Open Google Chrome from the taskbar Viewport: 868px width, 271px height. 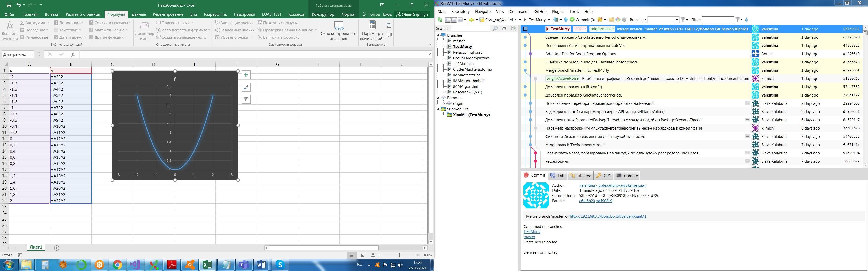(x=117, y=265)
